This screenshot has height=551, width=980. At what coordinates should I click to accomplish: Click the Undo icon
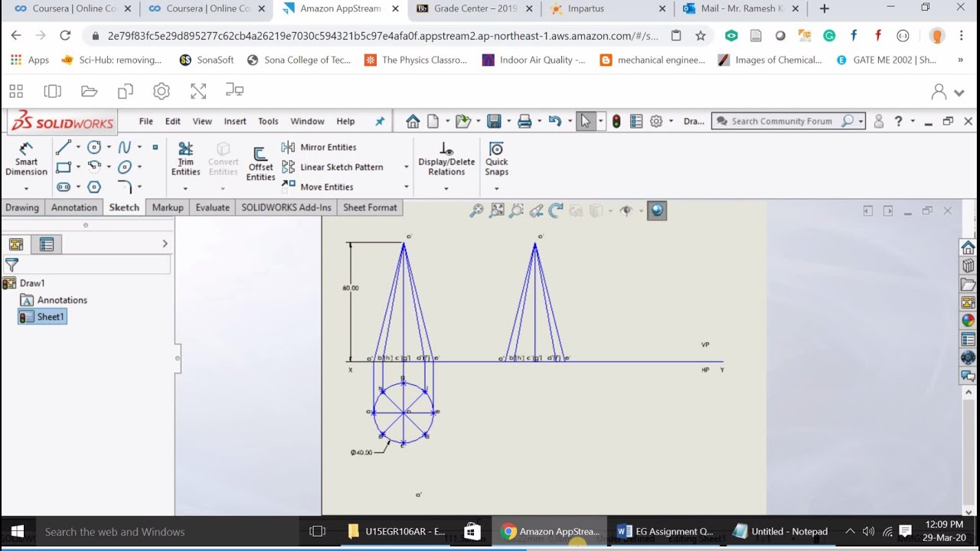click(555, 121)
